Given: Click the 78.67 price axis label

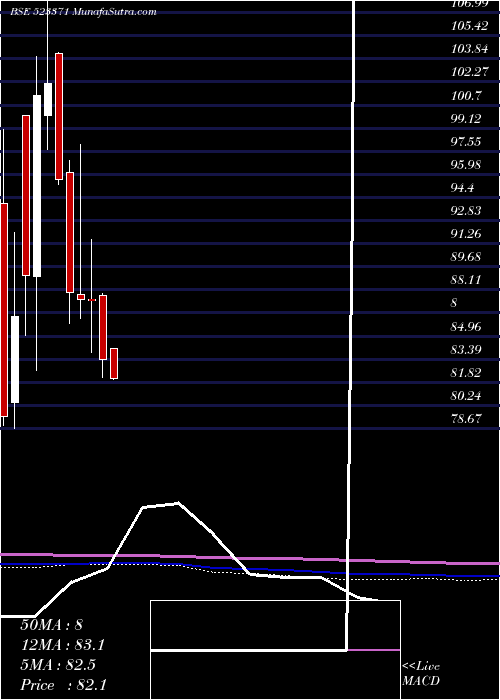Looking at the screenshot, I should [467, 419].
